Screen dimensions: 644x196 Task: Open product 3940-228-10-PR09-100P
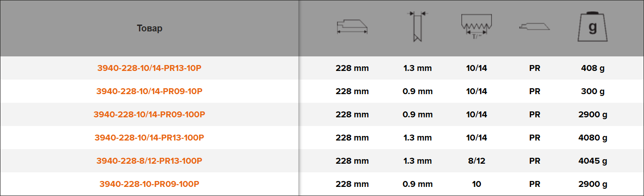click(x=149, y=184)
